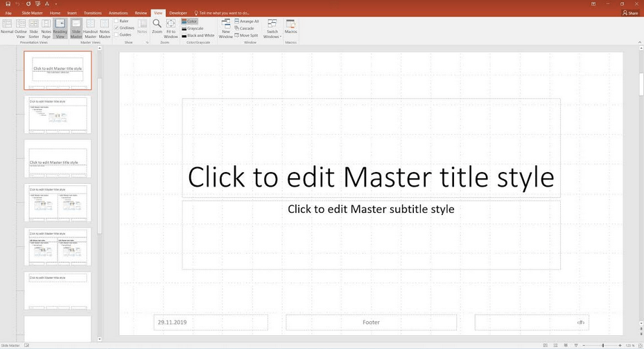Select Color view mode
Image resolution: width=644 pixels, height=349 pixels.
click(x=189, y=22)
